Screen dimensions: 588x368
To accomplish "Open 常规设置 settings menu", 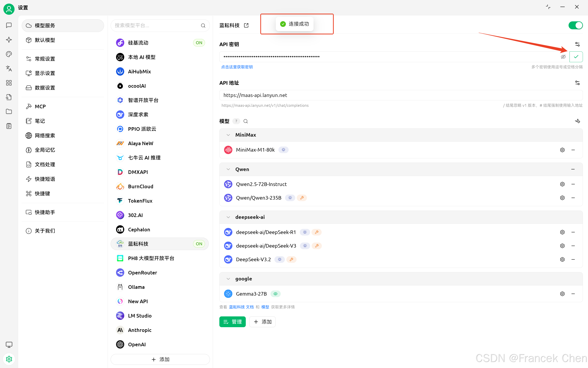I will tap(63, 59).
